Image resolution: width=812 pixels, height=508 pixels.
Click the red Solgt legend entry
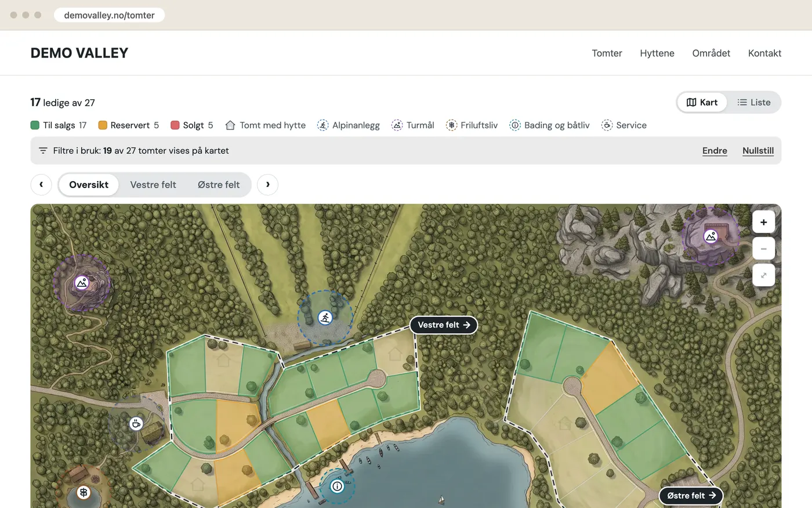192,125
